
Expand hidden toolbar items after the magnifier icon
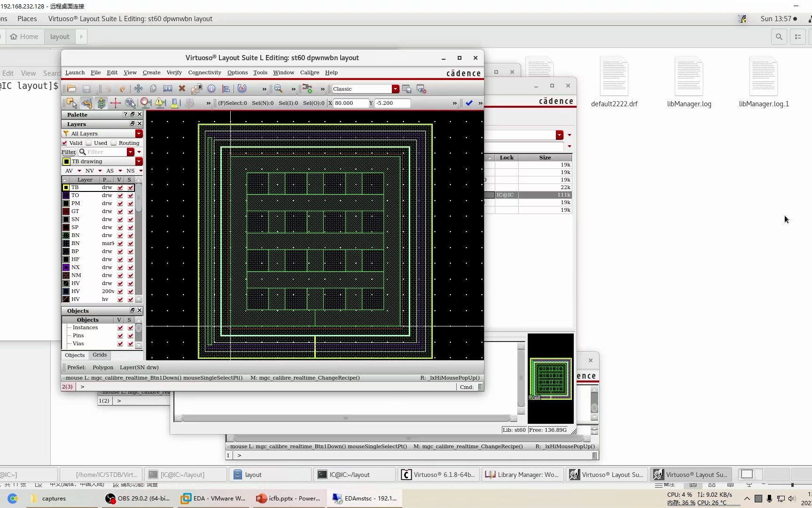click(x=293, y=89)
